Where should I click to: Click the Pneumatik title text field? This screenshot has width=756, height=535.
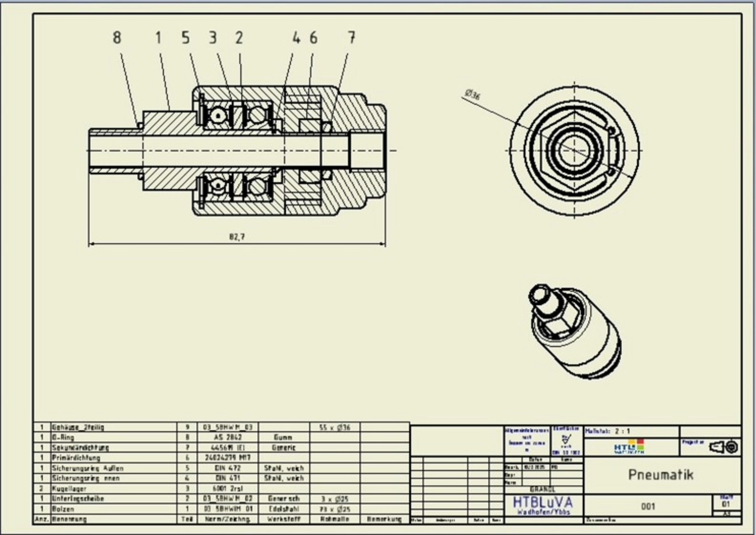(661, 475)
